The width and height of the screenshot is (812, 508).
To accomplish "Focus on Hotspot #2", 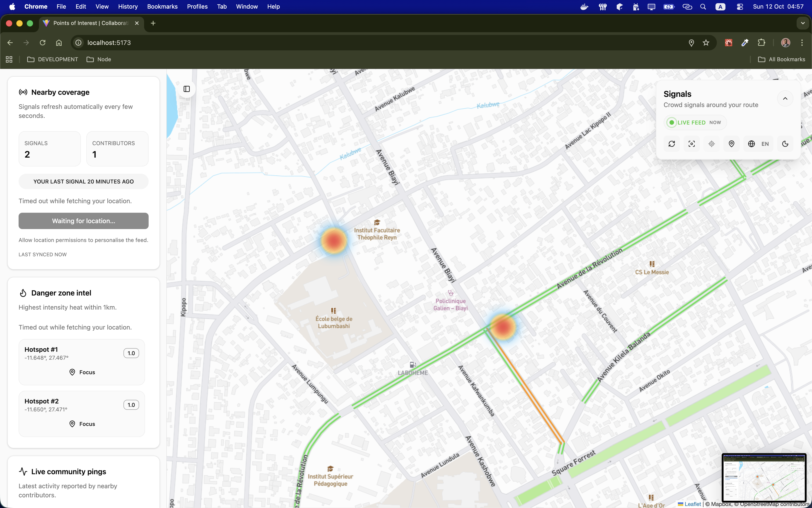I will pos(82,424).
